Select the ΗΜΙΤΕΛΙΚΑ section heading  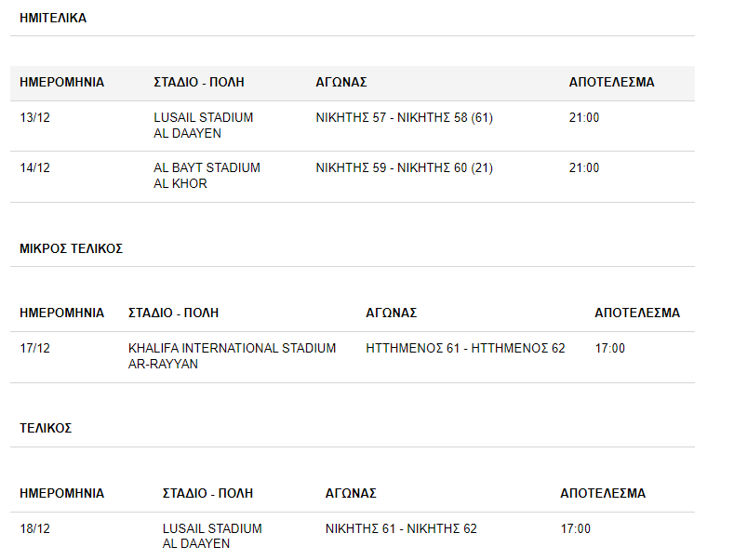pos(53,19)
